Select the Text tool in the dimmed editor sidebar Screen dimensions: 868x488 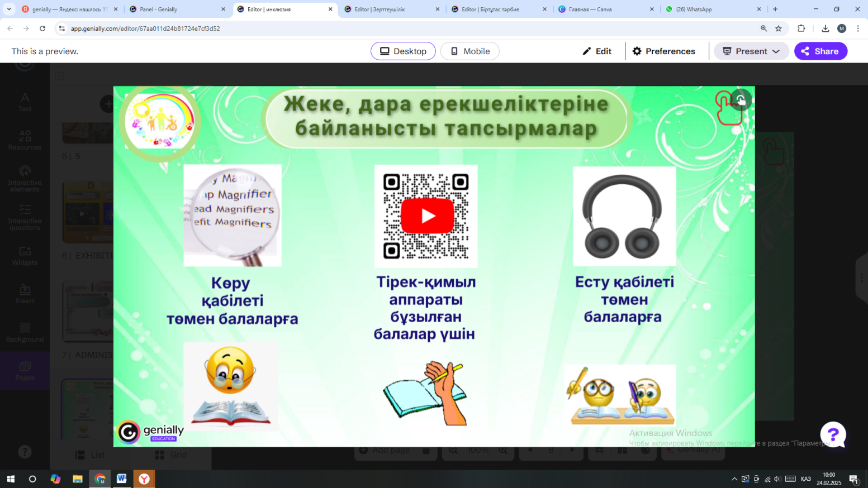coord(25,102)
